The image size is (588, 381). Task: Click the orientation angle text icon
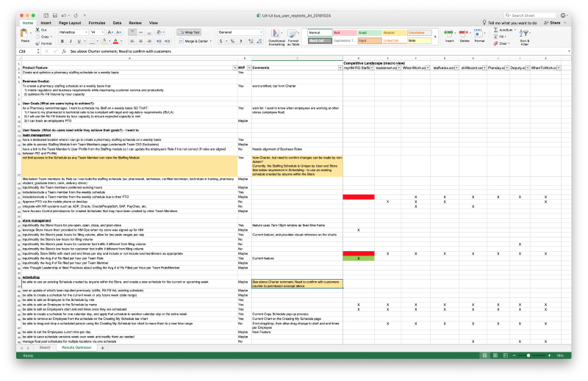(x=159, y=32)
